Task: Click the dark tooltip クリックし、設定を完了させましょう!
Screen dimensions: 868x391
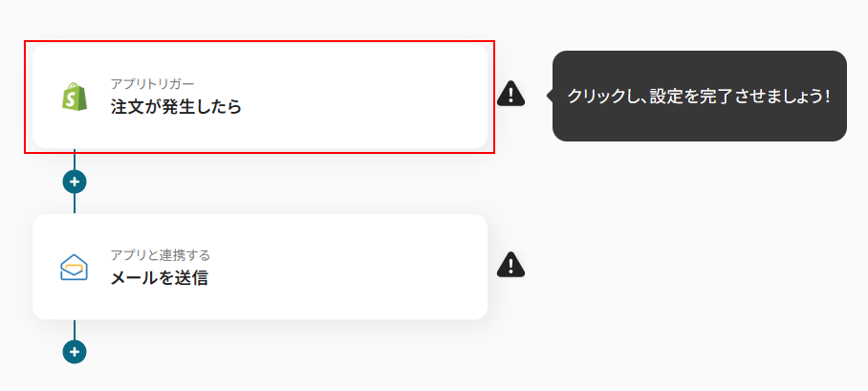Action: (x=699, y=97)
